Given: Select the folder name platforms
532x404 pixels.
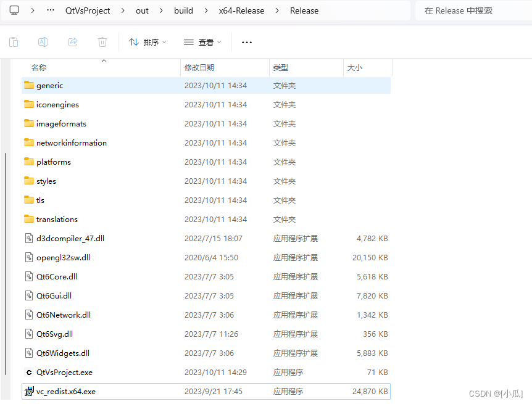Looking at the screenshot, I should click(54, 162).
